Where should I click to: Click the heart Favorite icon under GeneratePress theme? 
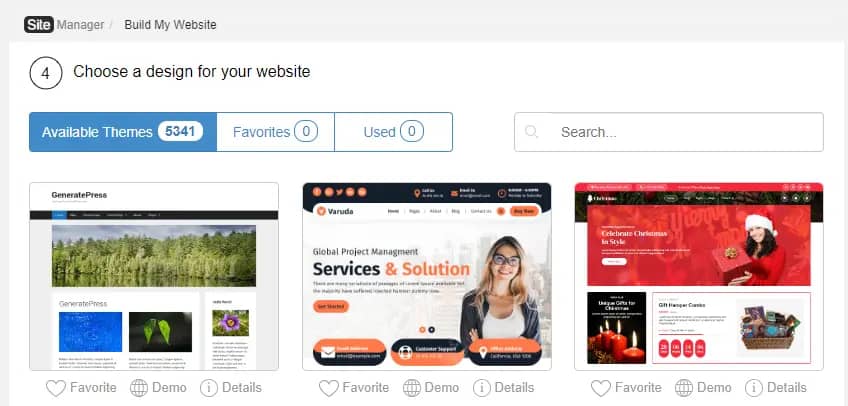pos(56,388)
